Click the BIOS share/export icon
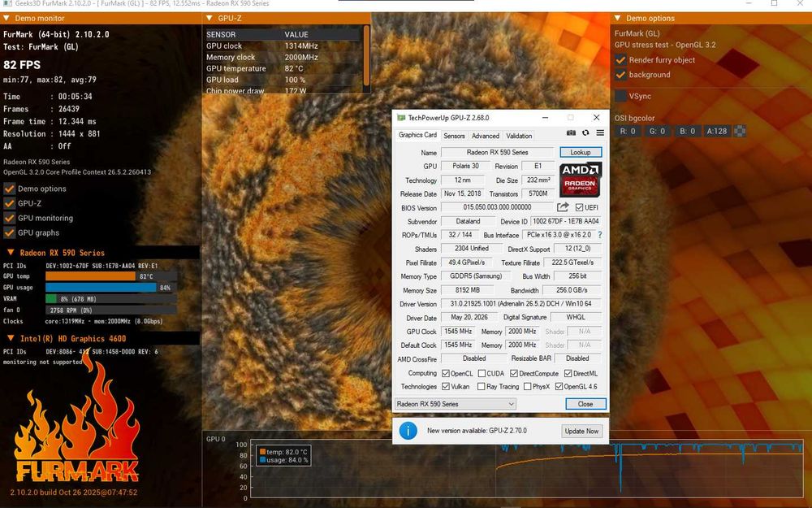Image resolution: width=812 pixels, height=508 pixels. 563,207
